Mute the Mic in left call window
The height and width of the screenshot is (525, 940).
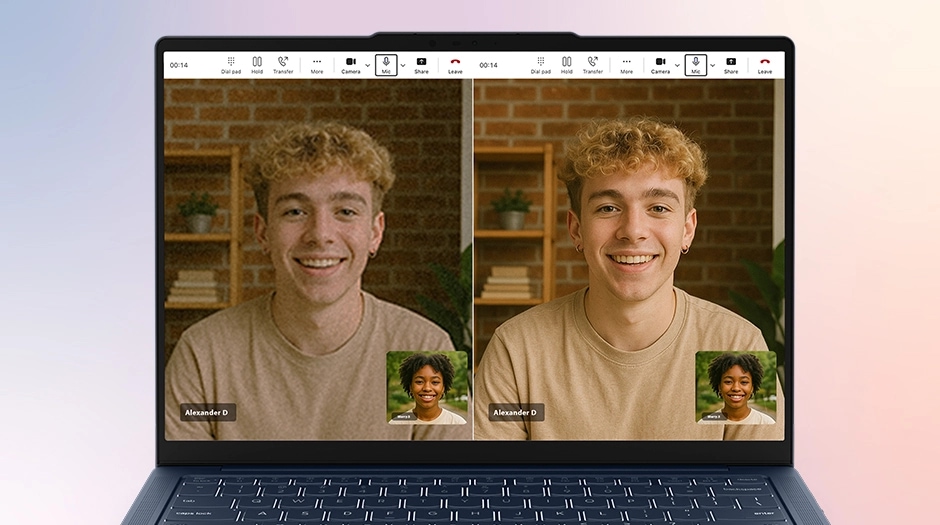pyautogui.click(x=386, y=65)
